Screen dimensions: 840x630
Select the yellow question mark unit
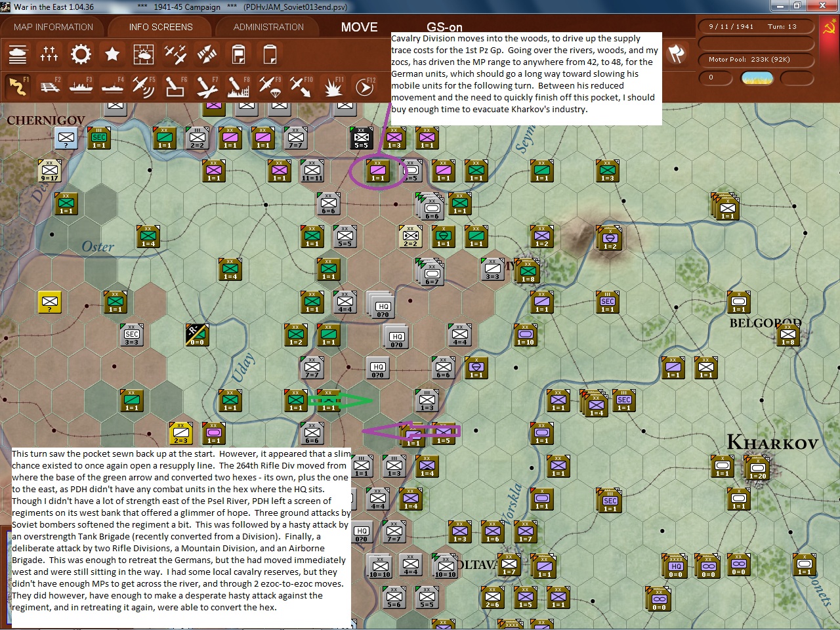point(50,302)
